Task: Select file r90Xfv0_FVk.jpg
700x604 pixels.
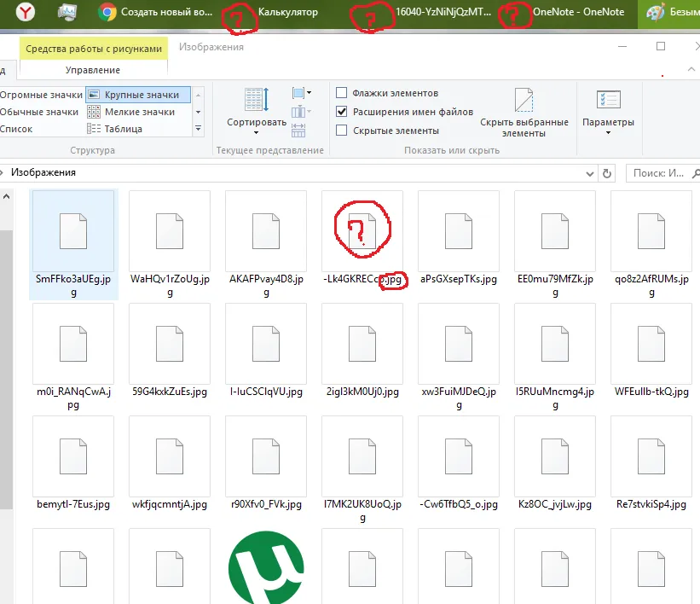Action: click(x=266, y=463)
